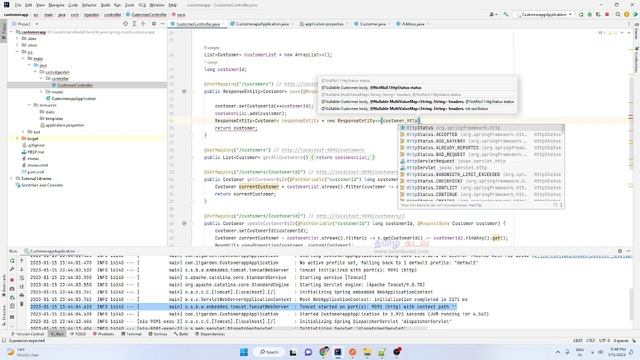This screenshot has height=360, width=640.
Task: Click gutter icon beside save method
Action: 184,91
